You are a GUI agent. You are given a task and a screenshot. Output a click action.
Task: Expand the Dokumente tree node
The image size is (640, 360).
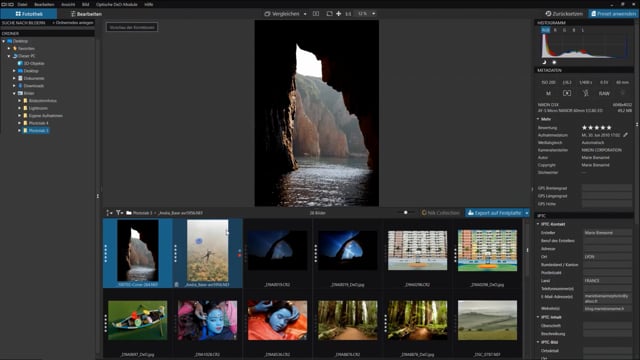pyautogui.click(x=14, y=78)
